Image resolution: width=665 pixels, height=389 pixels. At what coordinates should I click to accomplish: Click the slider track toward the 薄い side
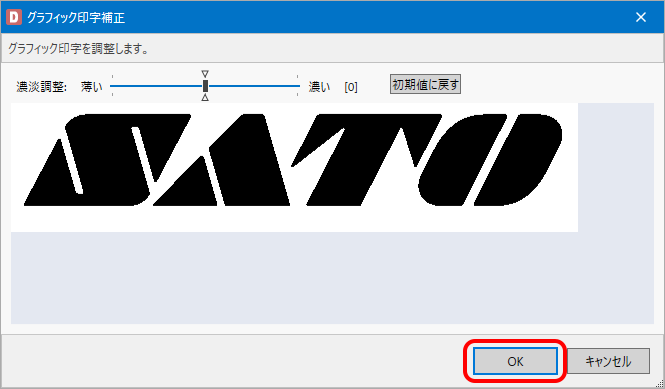point(157,86)
